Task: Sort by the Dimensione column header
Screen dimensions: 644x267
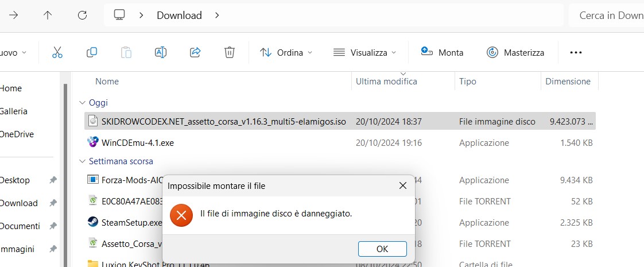Action: [568, 82]
